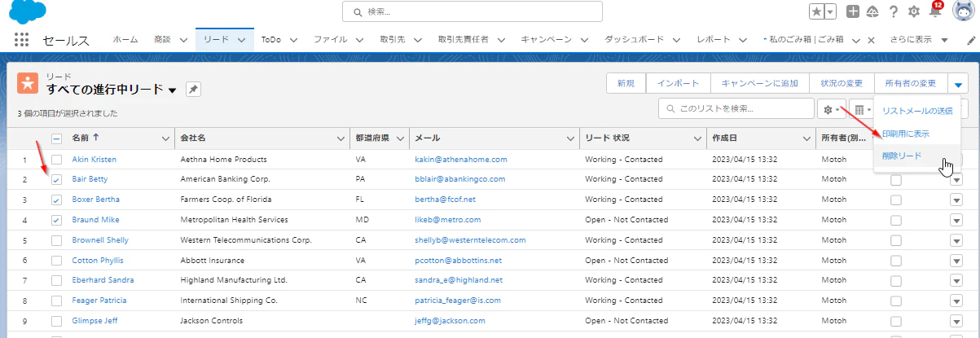Viewport: 980px width, 338px height.
Task: Expand the 商談 tab dropdown chevron
Action: point(183,40)
